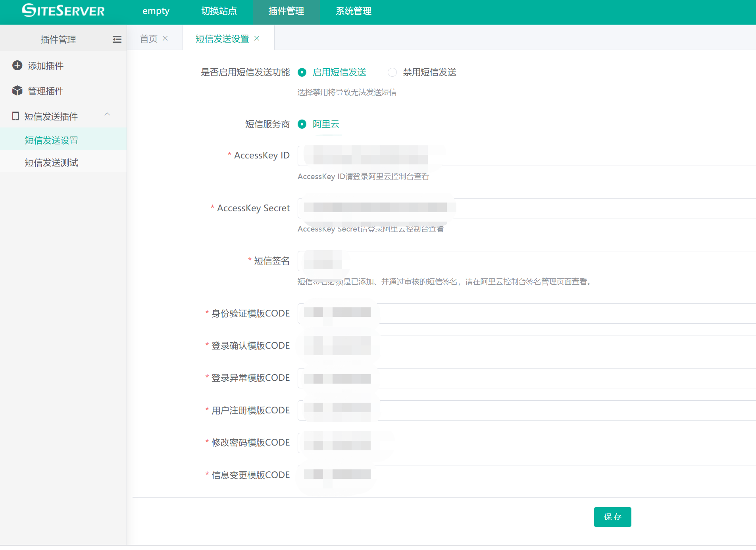The width and height of the screenshot is (756, 550).
Task: Click the empty site name menu
Action: 156,11
